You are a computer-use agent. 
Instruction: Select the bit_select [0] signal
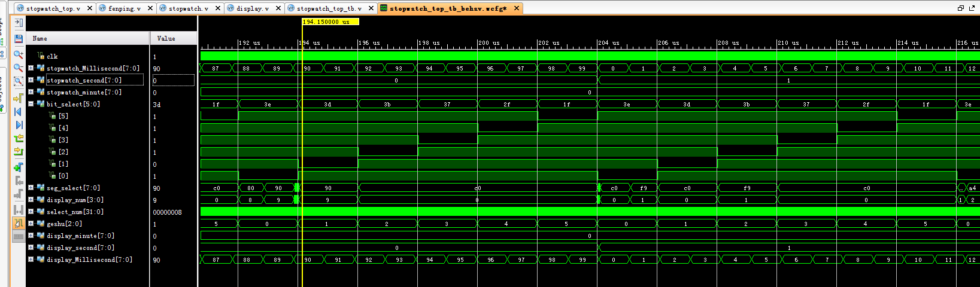(x=63, y=176)
